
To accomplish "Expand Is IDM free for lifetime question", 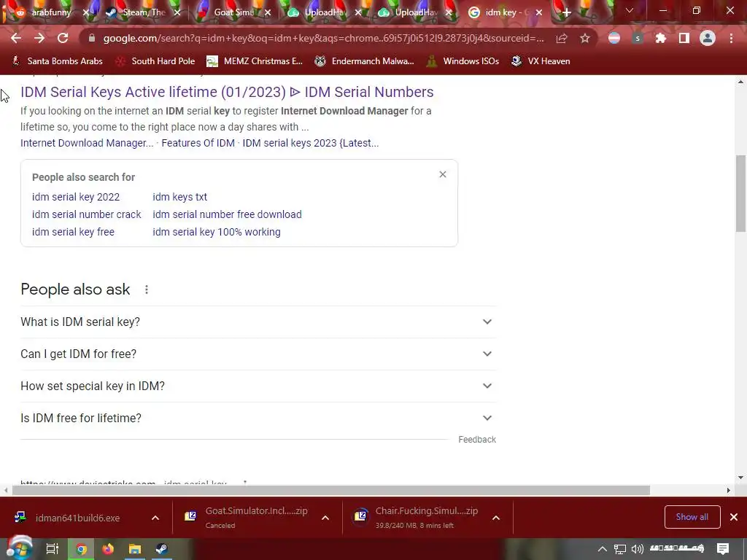I will (258, 418).
